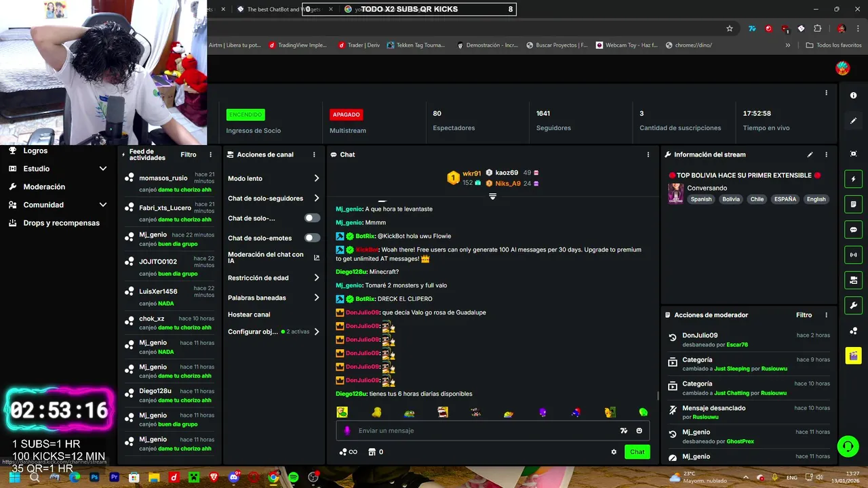Open Moderación in left sidebar
868x488 pixels.
coord(44,187)
